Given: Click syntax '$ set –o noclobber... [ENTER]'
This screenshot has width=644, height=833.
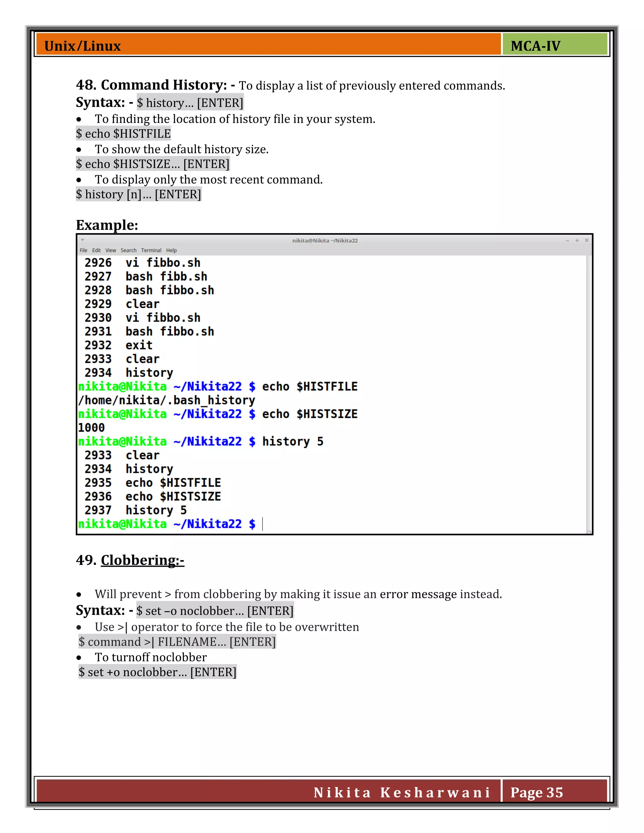Looking at the screenshot, I should [x=215, y=611].
